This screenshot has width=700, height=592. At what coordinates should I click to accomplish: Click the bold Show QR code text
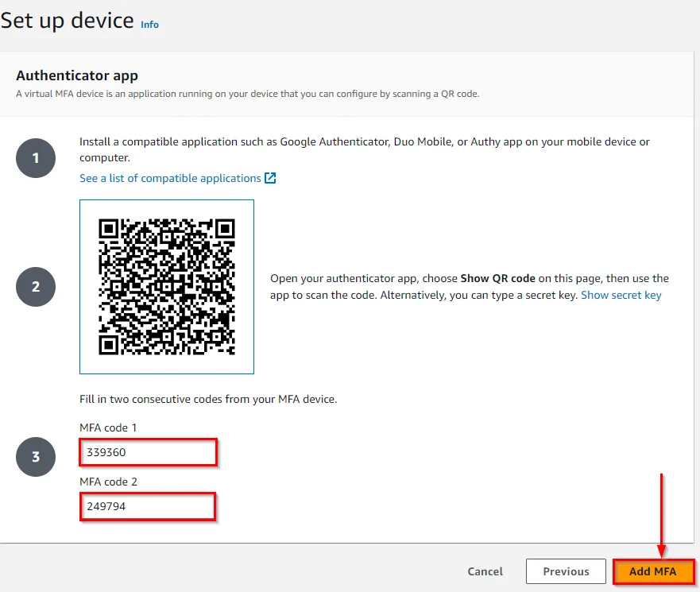click(499, 279)
